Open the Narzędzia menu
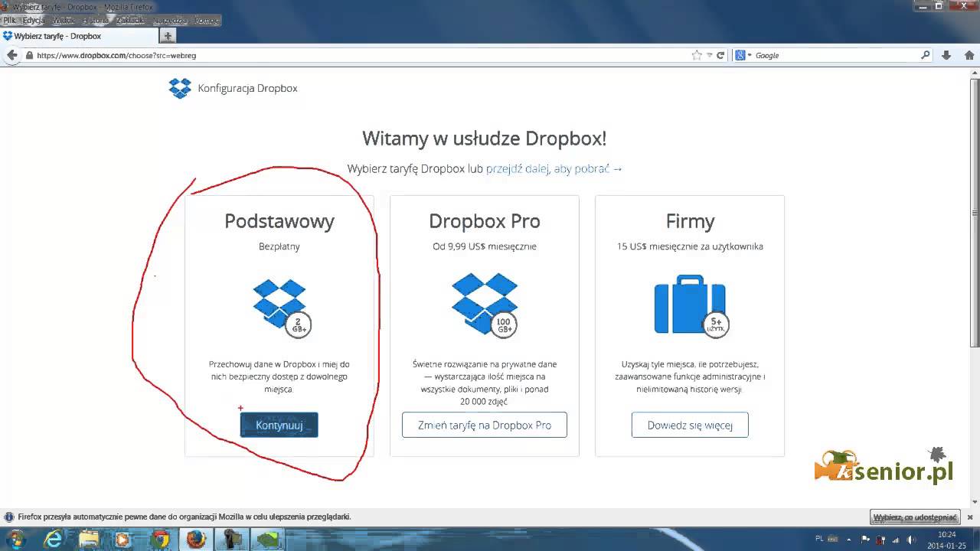This screenshot has width=980, height=551. click(x=169, y=21)
